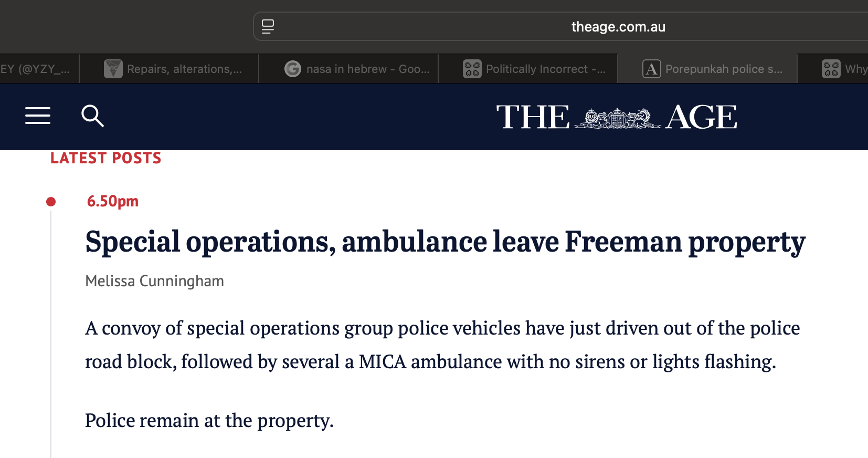Click the LATEST POSTS heading

(x=105, y=158)
